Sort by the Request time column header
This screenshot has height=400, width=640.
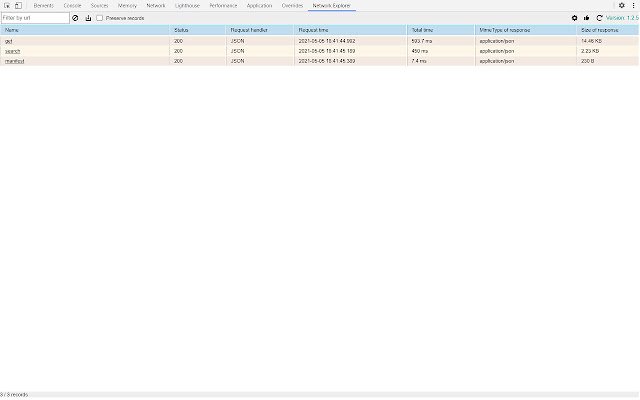pos(351,30)
